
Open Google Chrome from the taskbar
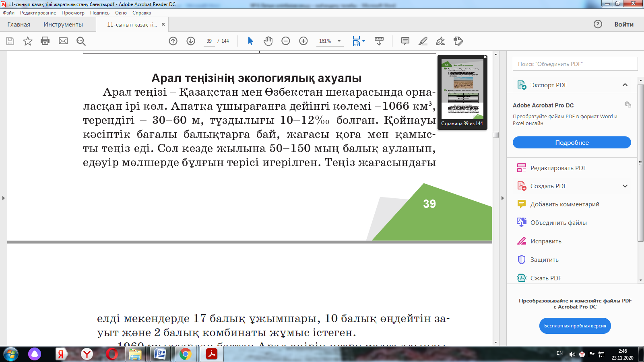[x=185, y=354]
